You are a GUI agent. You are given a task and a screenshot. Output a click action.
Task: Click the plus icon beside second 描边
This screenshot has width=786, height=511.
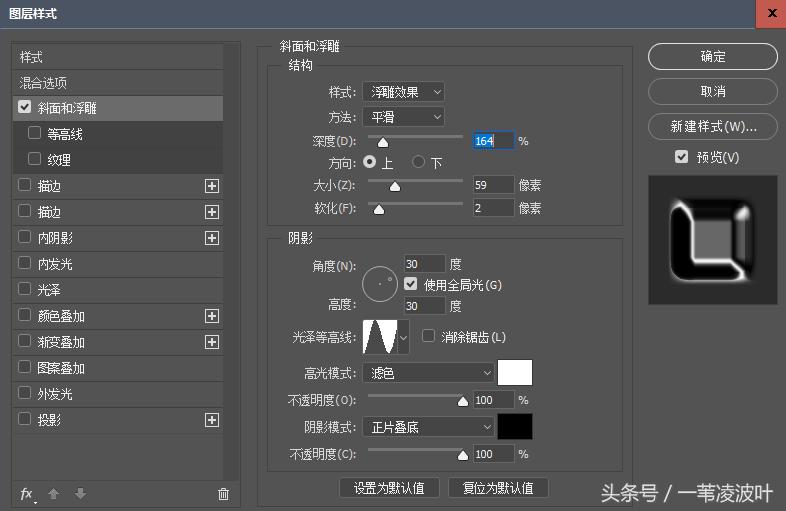tap(212, 212)
